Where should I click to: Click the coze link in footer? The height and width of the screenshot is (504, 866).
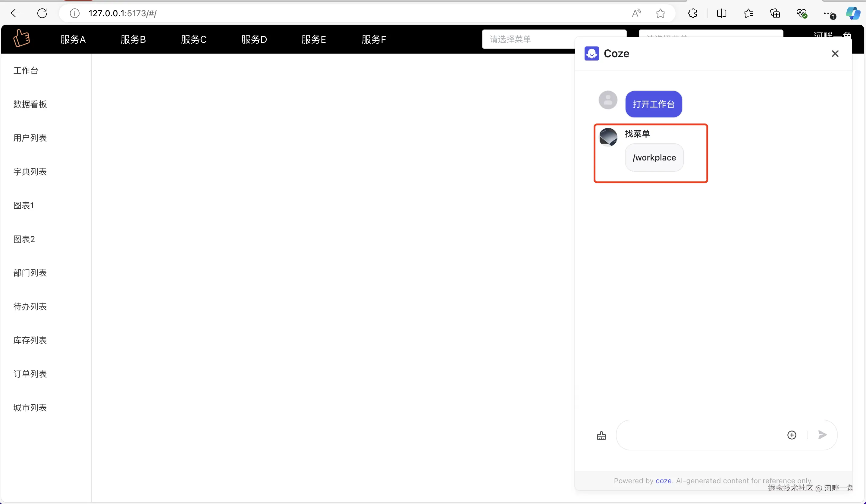point(663,481)
